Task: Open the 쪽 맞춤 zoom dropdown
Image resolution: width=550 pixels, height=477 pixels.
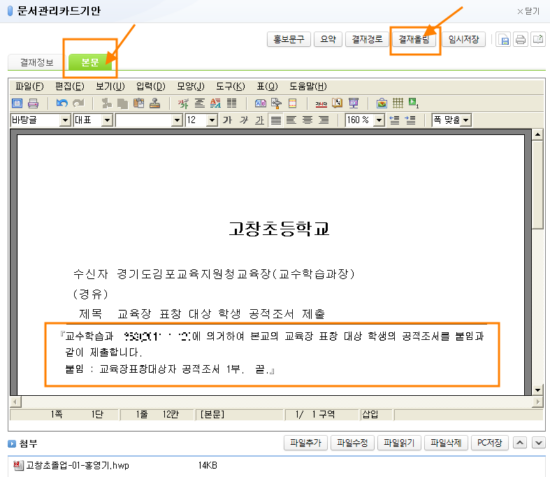Action: point(466,120)
